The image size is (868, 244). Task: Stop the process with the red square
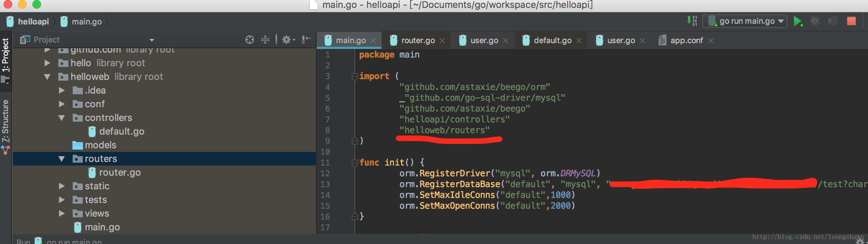click(x=851, y=21)
